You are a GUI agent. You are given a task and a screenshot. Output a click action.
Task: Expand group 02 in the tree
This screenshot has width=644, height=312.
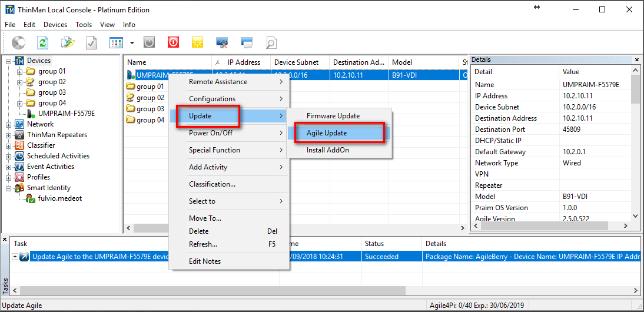19,82
